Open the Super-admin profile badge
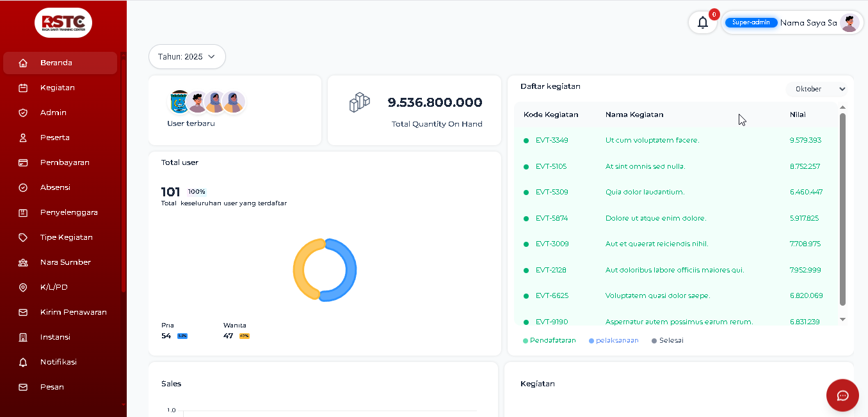 tap(751, 22)
